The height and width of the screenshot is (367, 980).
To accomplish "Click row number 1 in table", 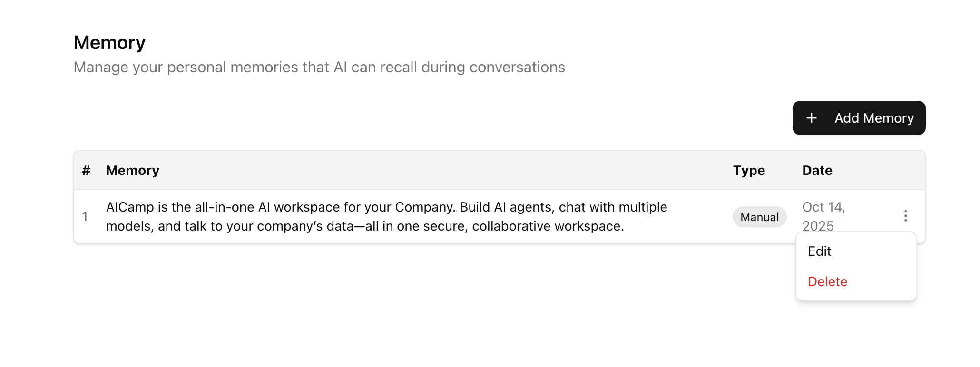I will tap(85, 217).
